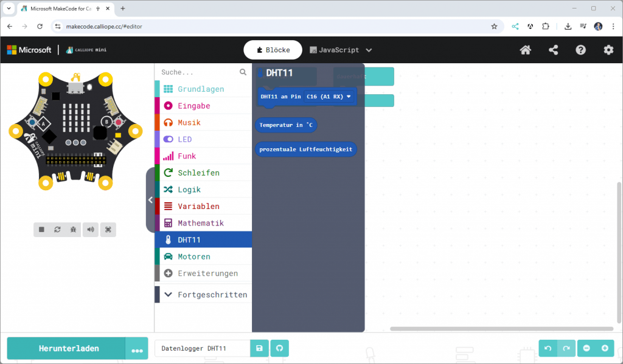Viewport: 623px width, 364px height.
Task: Save the project using the disk icon
Action: click(259, 348)
